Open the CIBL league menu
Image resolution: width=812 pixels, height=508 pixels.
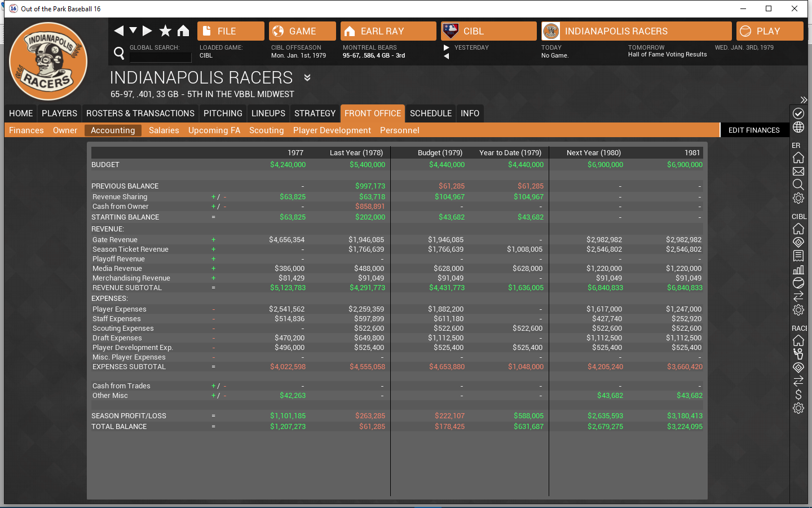(x=489, y=31)
